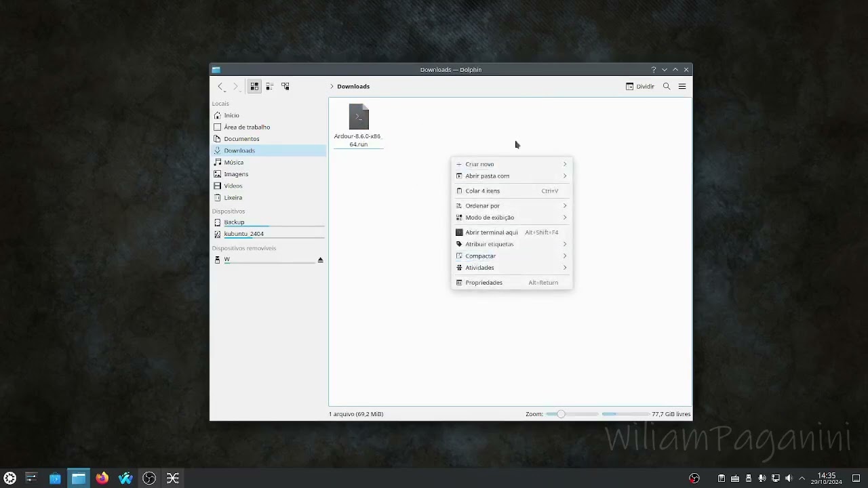
Task: Click the 1 arquivo (69,2 MiB) status text
Action: 356,414
